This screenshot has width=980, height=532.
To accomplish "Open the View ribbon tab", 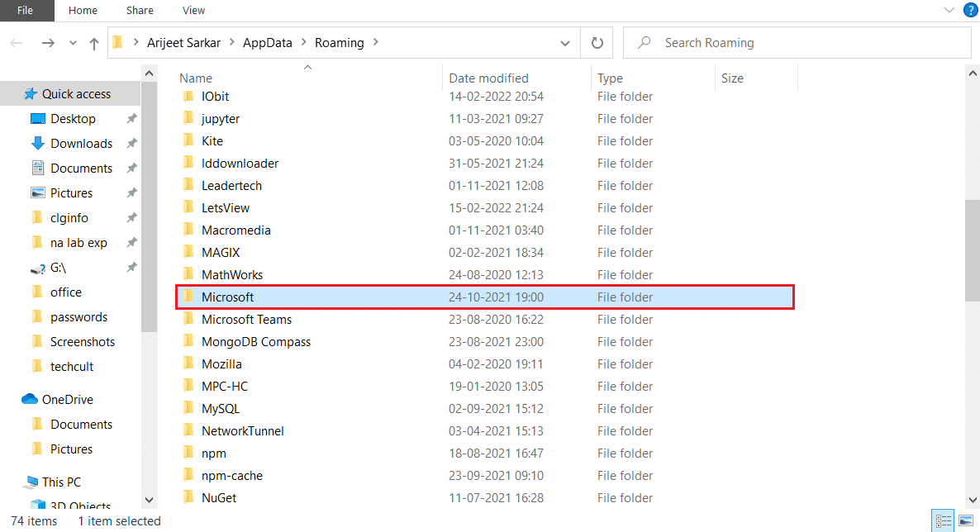I will (193, 11).
